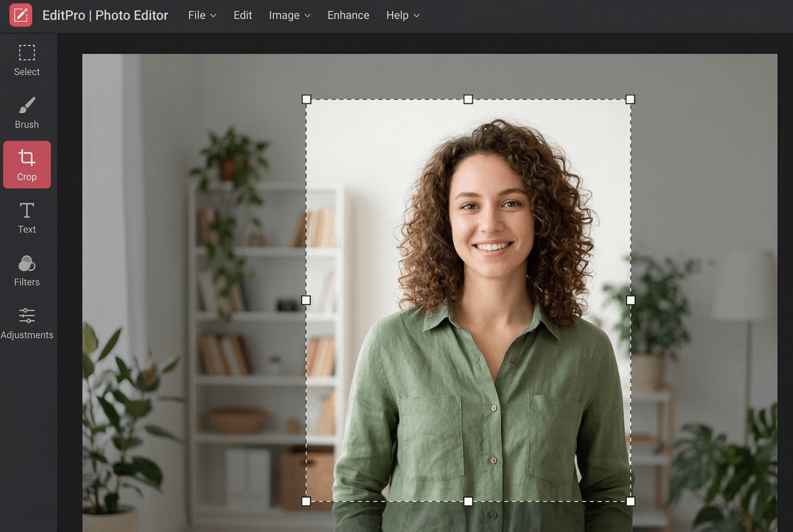Open the Enhance menu
Screen dimensions: 793x532
348,15
